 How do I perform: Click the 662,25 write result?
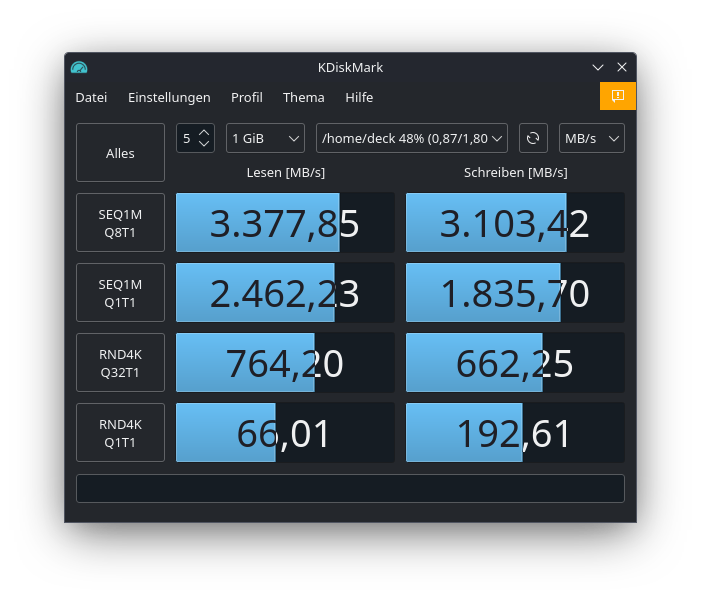pyautogui.click(x=515, y=363)
